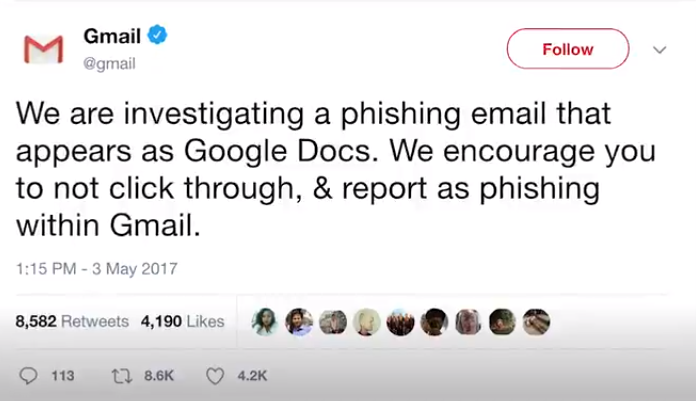Open the @gmail handle link
Screen dimensions: 696x401
click(109, 64)
